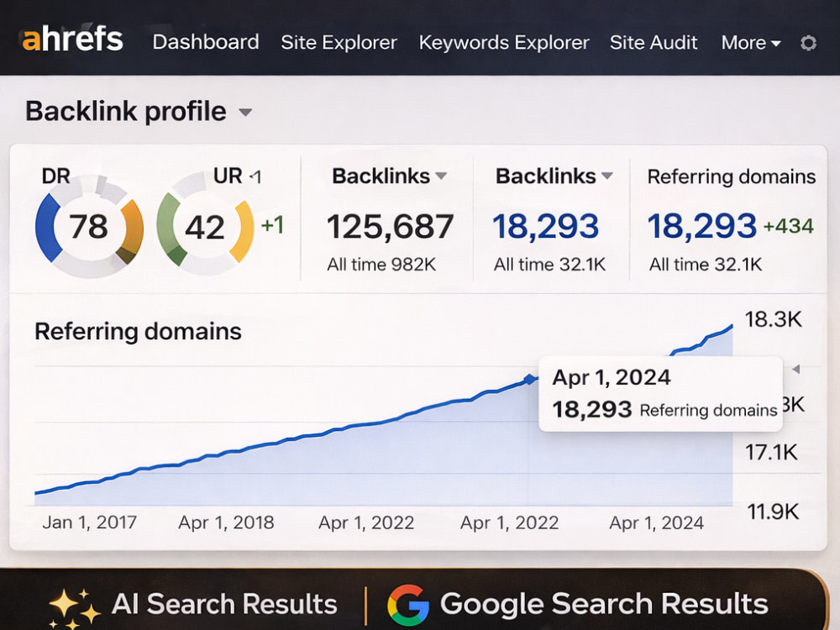The image size is (840, 630).
Task: Select Google Search Results
Action: click(x=604, y=604)
